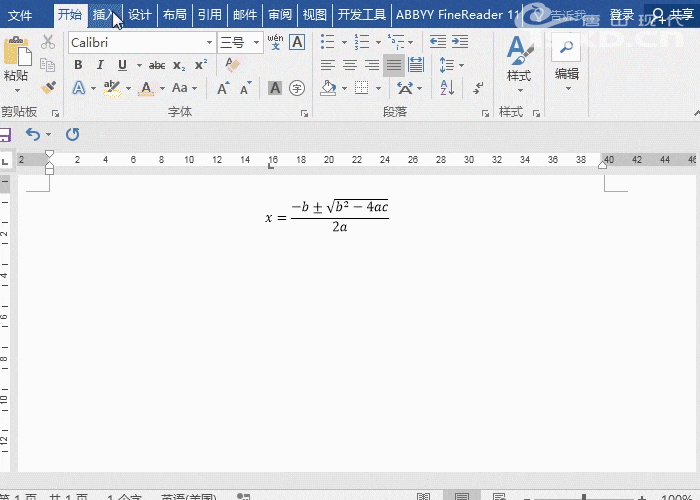
Task: Apply red font color
Action: (x=146, y=88)
